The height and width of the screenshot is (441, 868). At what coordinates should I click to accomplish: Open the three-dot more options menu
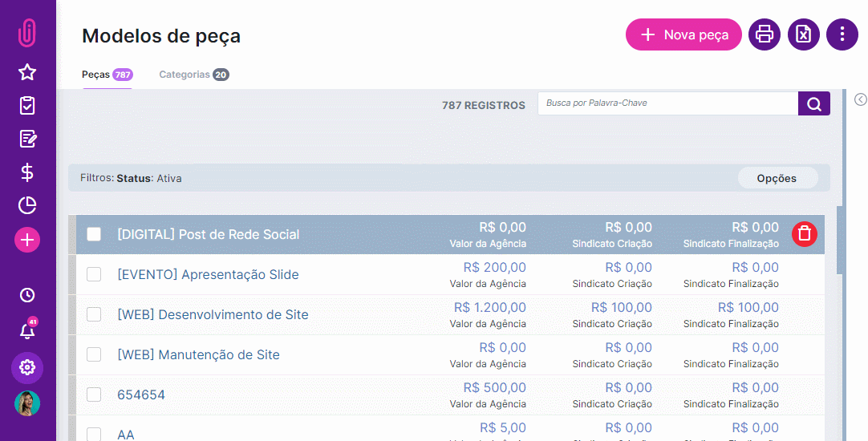click(x=842, y=34)
